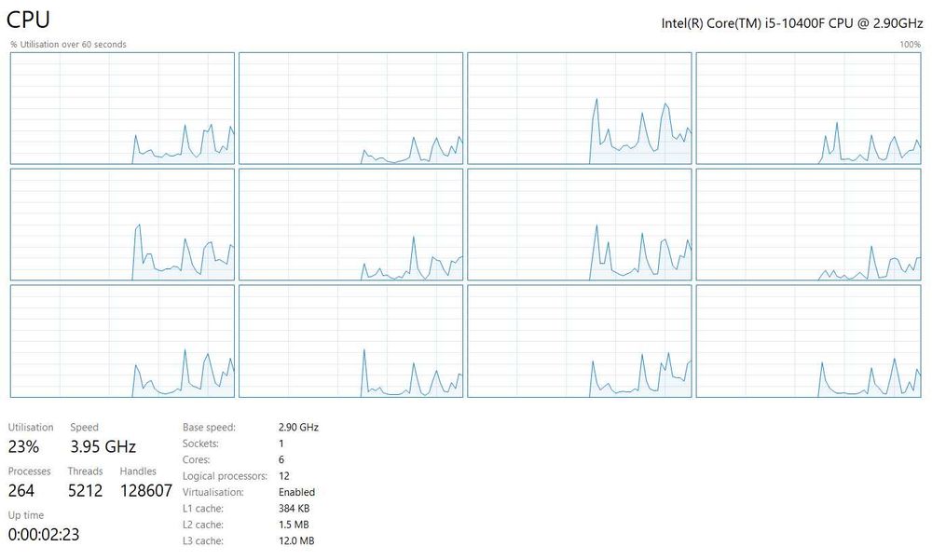Click the 128607 handles count

[x=146, y=490]
